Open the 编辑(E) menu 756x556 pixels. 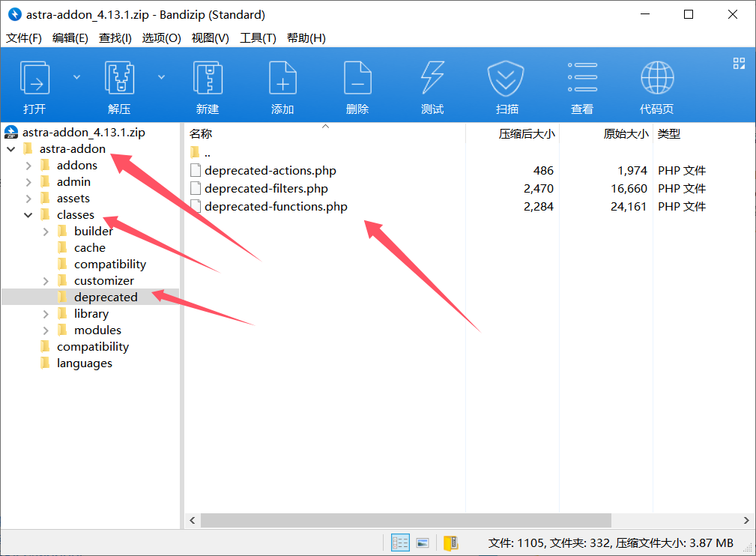(70, 37)
